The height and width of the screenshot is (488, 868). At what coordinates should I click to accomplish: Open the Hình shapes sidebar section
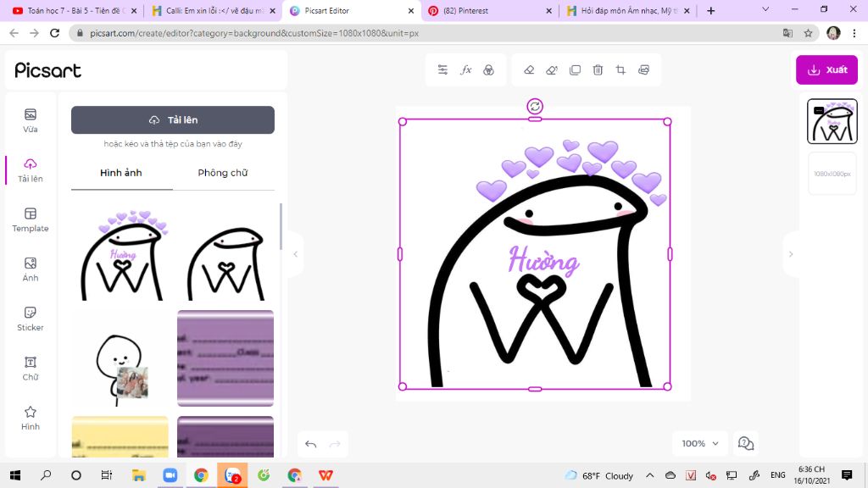coord(31,418)
